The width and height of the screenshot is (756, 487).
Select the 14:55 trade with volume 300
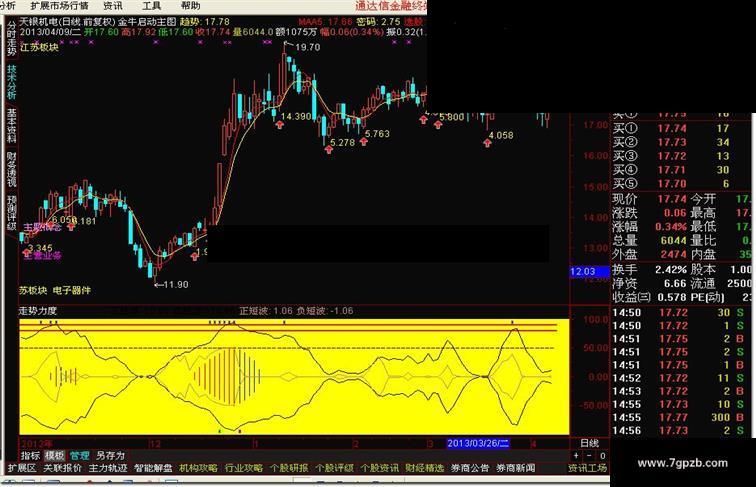point(679,417)
